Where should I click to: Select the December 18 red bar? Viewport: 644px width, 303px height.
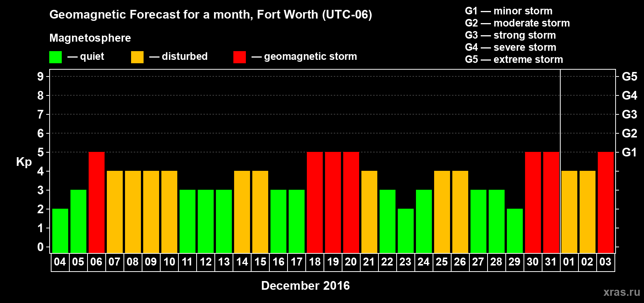pyautogui.click(x=315, y=202)
